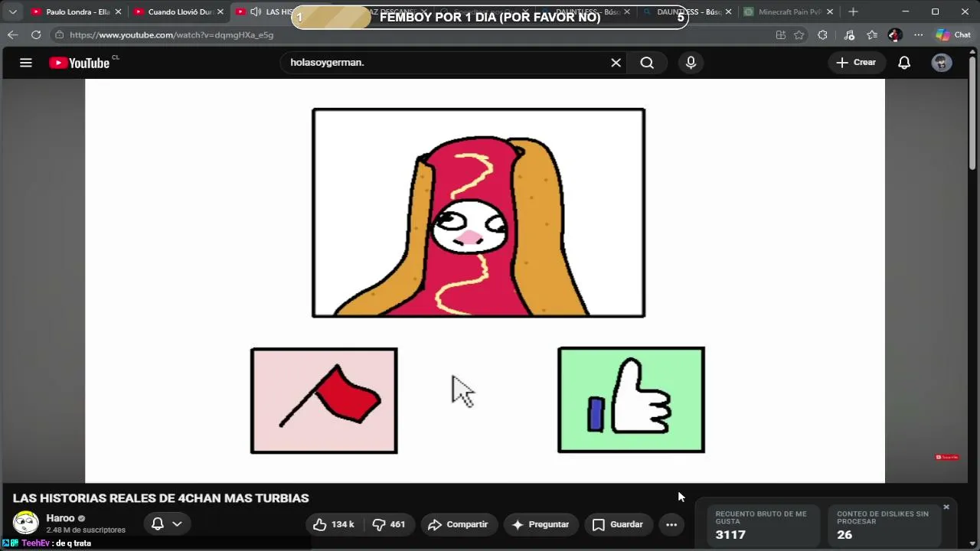
Task: Close the Cuando Llovió tab
Action: (220, 12)
